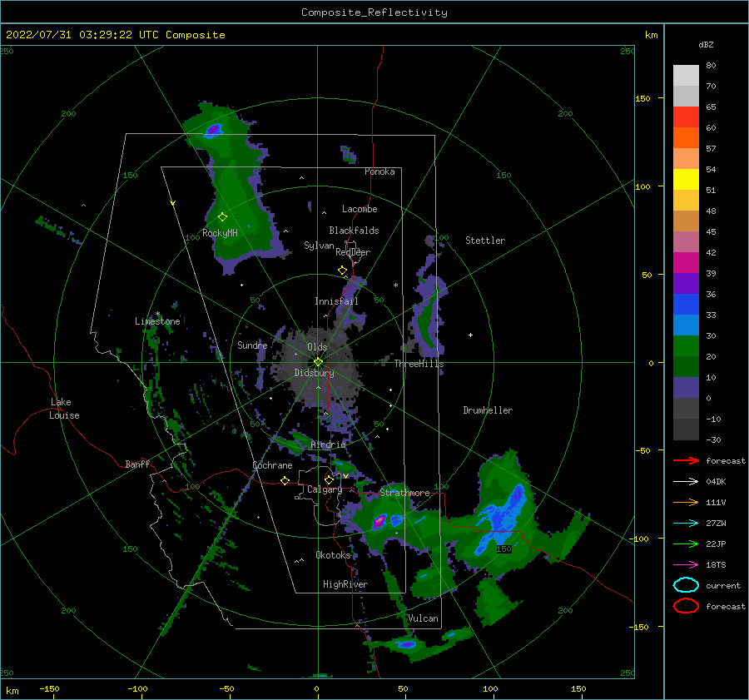Click the Sylvan label on map
Image resolution: width=749 pixels, height=700 pixels.
point(319,246)
